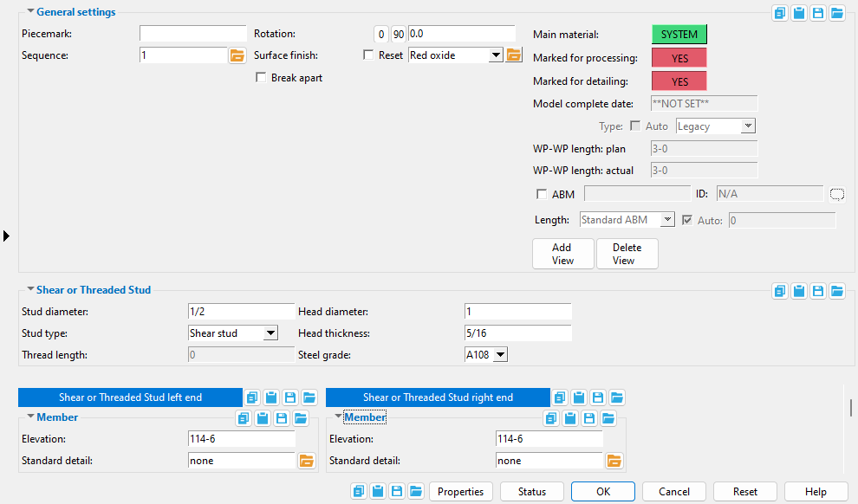Image resolution: width=858 pixels, height=504 pixels.
Task: Load General settings section from file
Action: [x=837, y=13]
